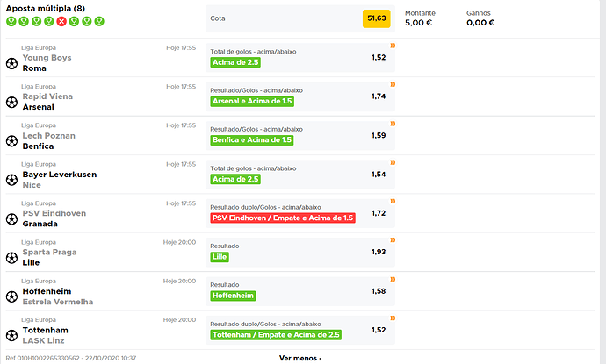Click the bet reference number at the bottom
This screenshot has width=606, height=364.
tap(71, 358)
